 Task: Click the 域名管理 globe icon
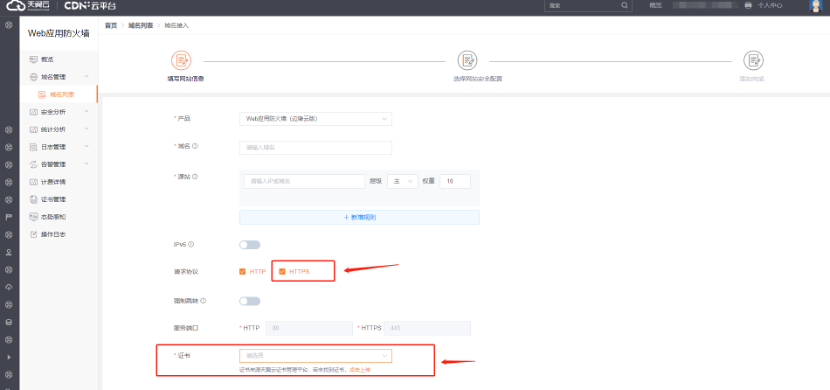pos(33,77)
